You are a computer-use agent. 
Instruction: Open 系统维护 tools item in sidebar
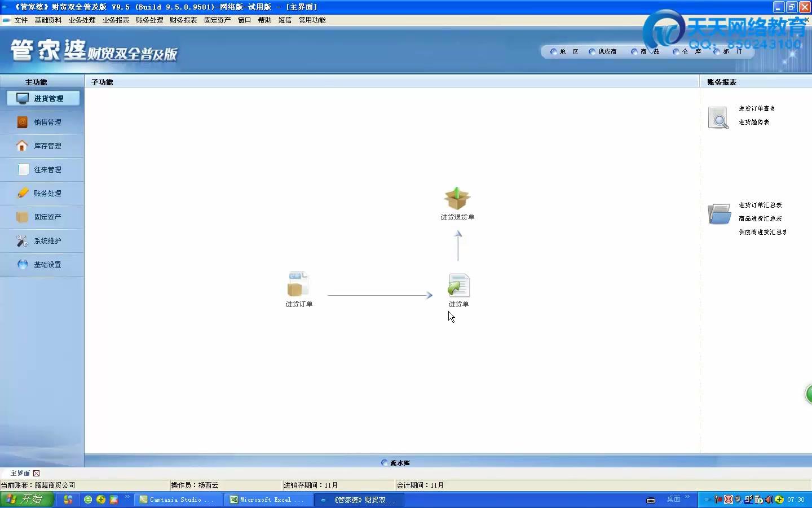(x=43, y=241)
